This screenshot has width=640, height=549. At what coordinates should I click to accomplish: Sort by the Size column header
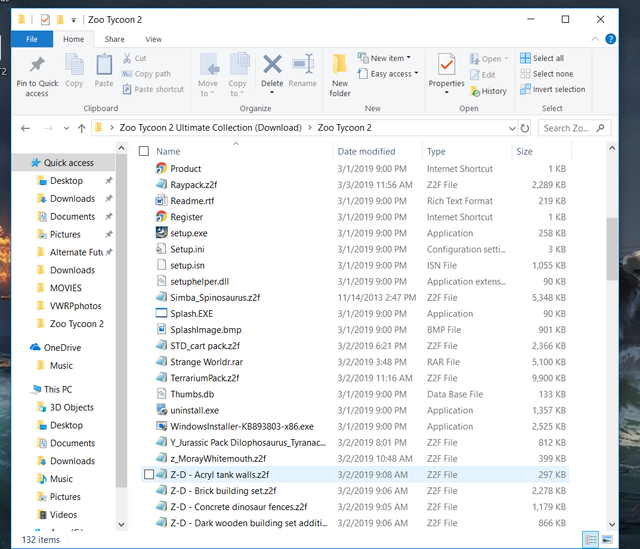tap(524, 151)
